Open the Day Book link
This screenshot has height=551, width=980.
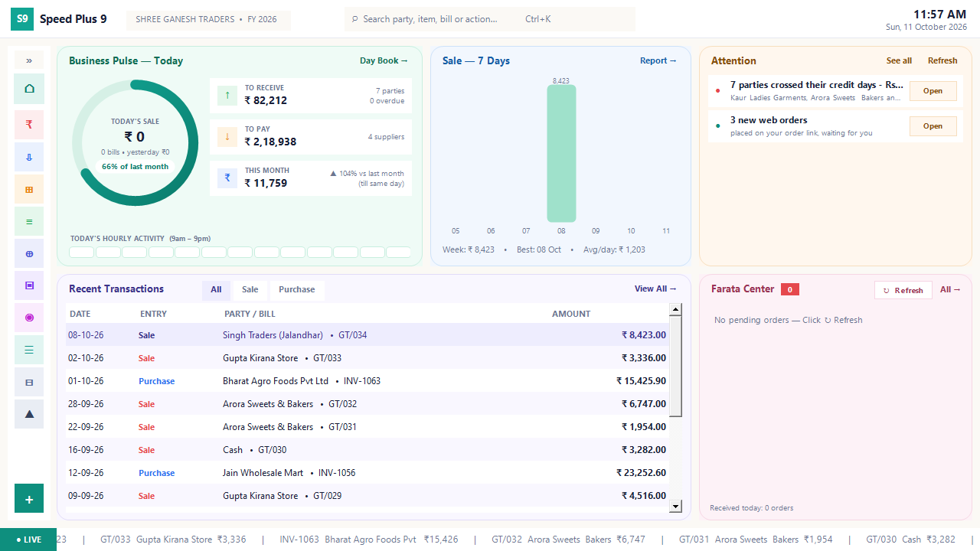tap(384, 61)
